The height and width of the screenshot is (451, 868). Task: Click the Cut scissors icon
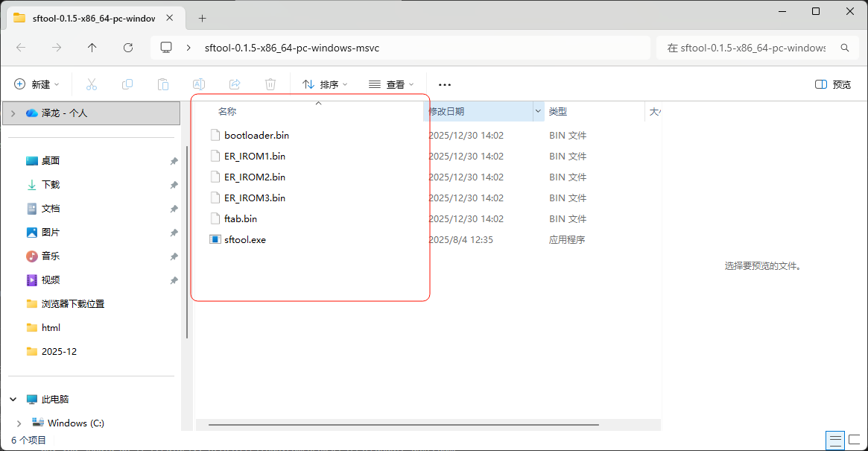(x=92, y=84)
